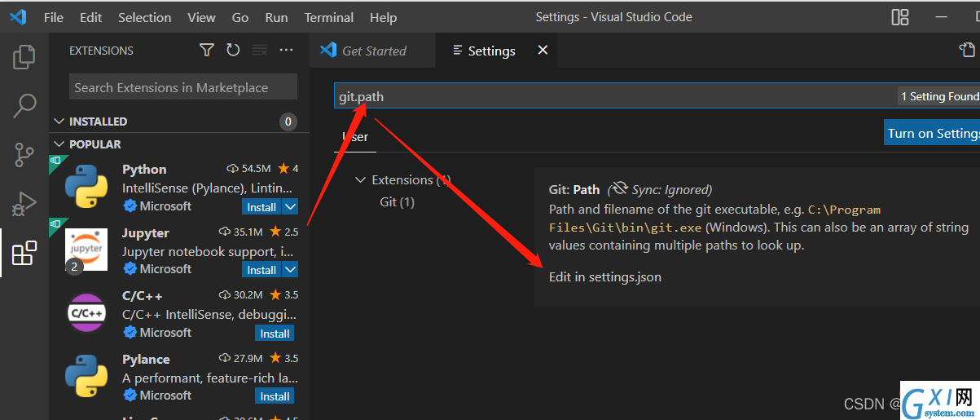The height and width of the screenshot is (420, 980).
Task: Click the Sync: Ignored indicator
Action: (x=661, y=189)
